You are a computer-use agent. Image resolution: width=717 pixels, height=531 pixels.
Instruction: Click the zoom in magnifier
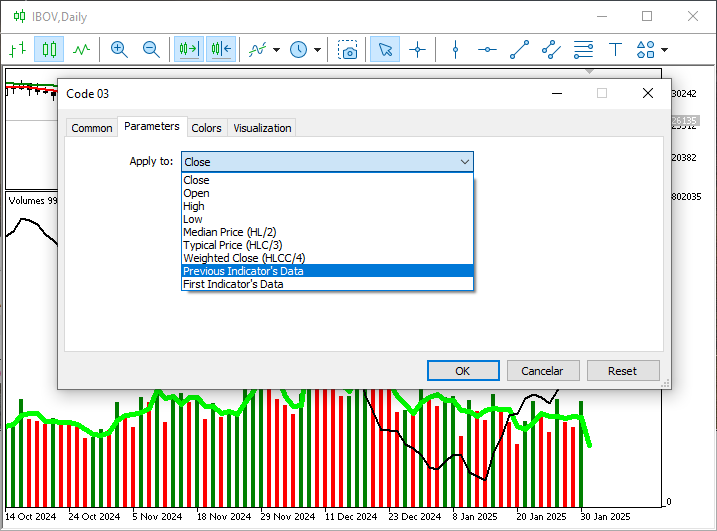coord(119,49)
